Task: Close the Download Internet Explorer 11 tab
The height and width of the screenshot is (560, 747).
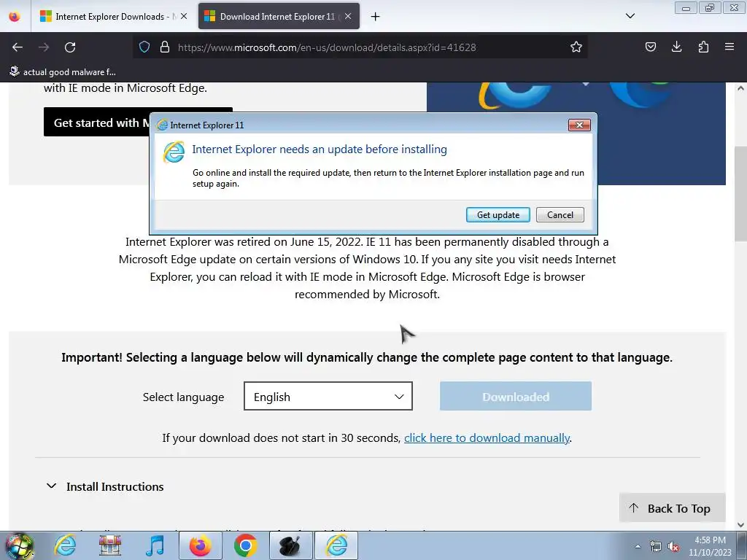Action: pos(348,17)
